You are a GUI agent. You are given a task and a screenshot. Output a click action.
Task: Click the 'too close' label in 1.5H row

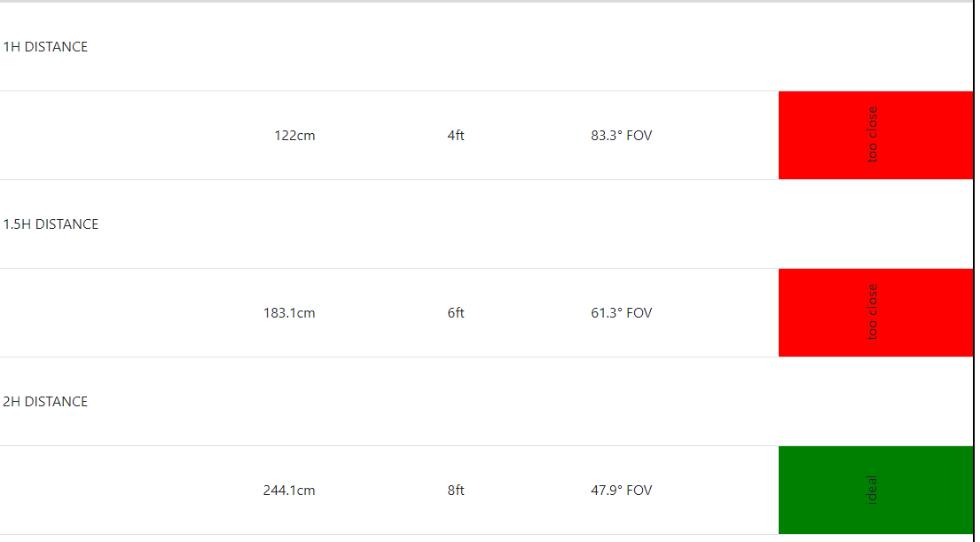point(873,312)
